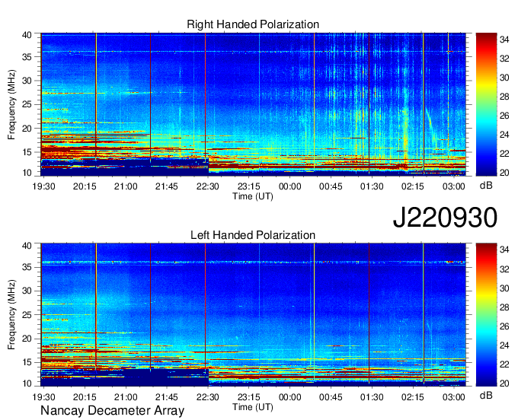Click the 23:15 time tick on right-handed plot
Viewport: 518px width, 420px height.
[249, 186]
